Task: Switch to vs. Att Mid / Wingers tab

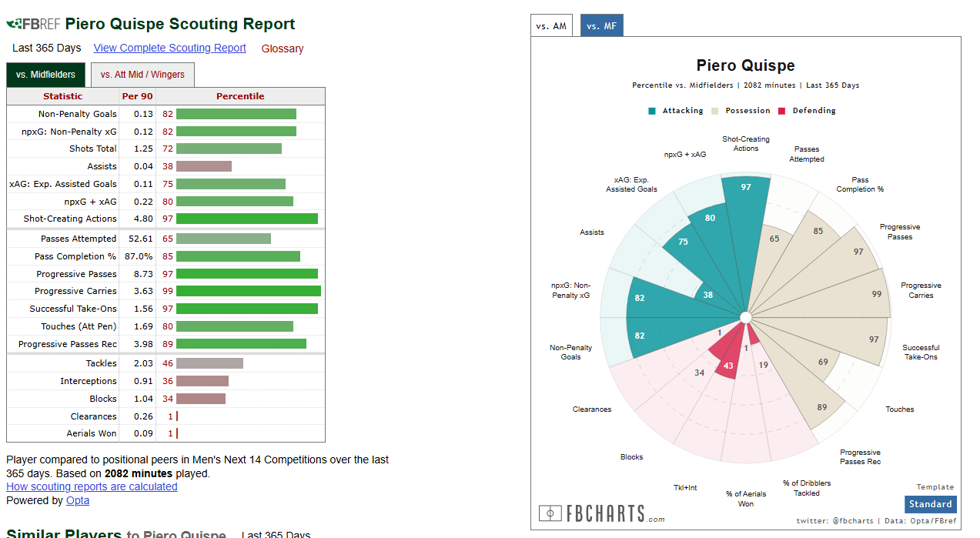Action: [142, 75]
